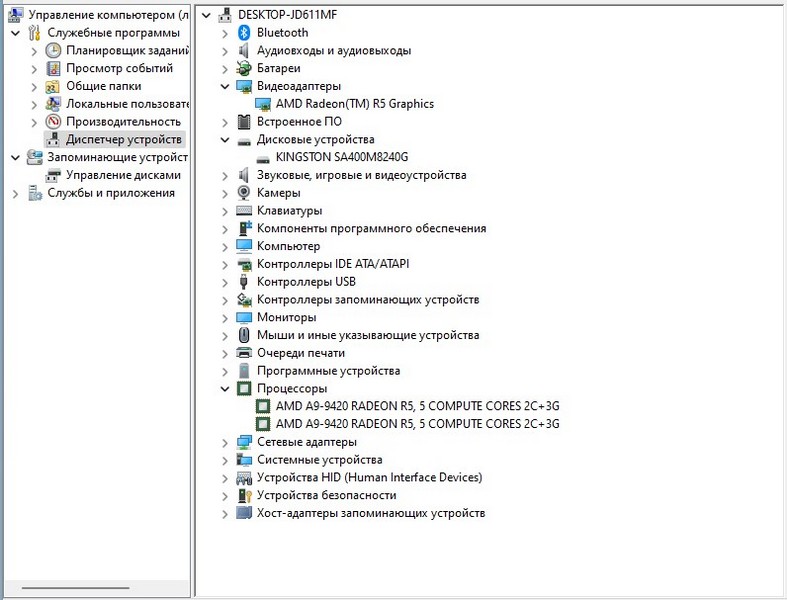Click the Производительность icon in left pane

54,122
